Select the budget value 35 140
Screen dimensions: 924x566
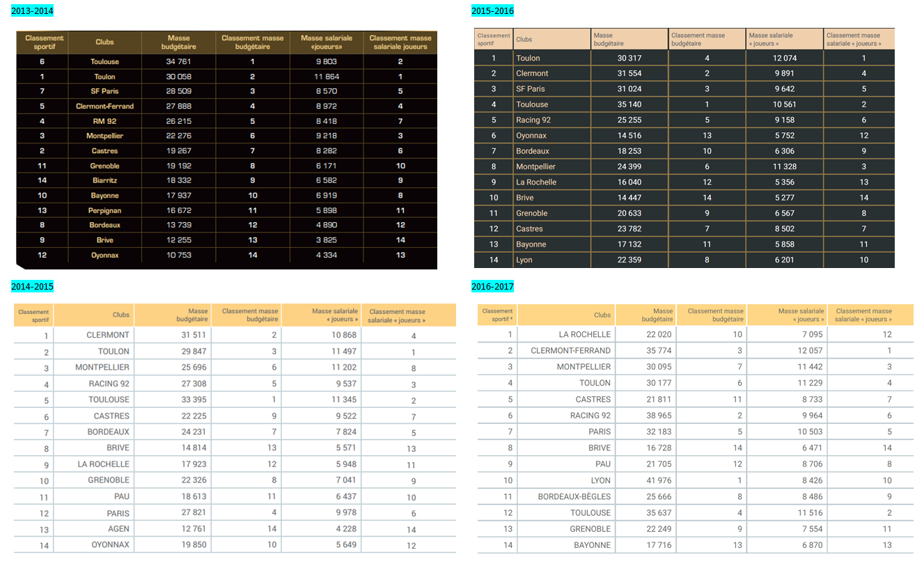629,104
